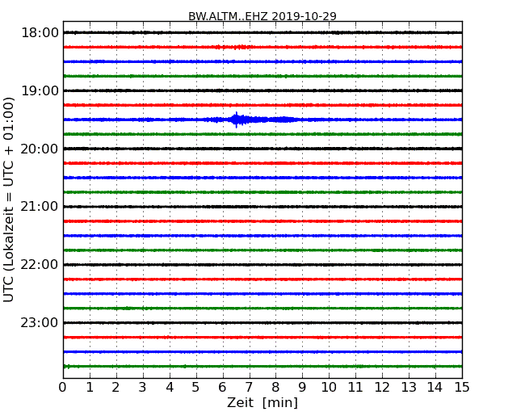Click the x-axis tick label 1
This screenshot has height=420, width=525.
[90, 387]
